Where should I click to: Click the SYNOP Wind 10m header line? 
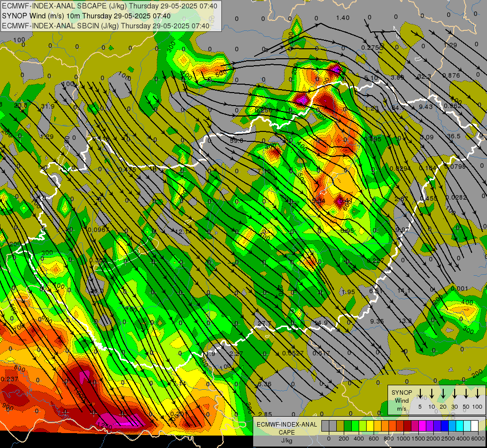pos(87,16)
